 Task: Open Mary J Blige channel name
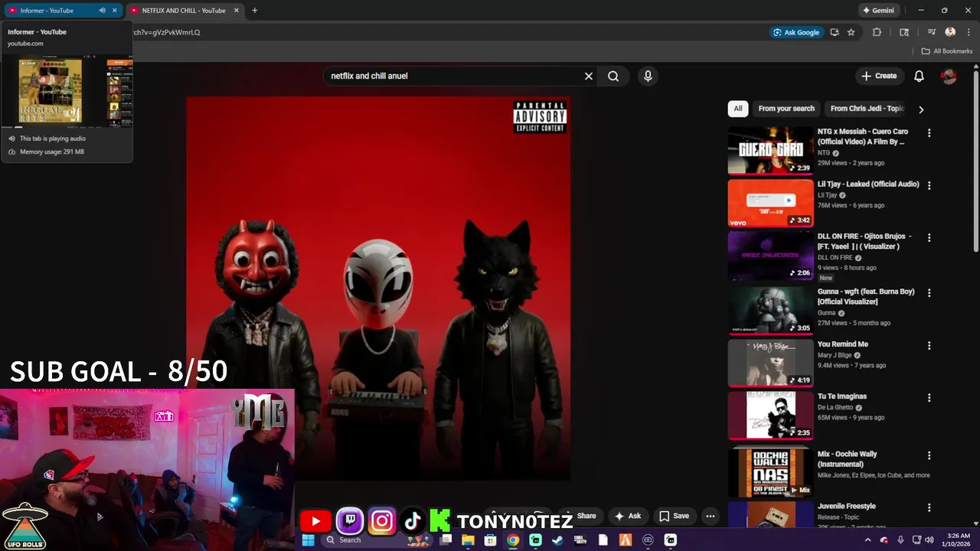835,355
